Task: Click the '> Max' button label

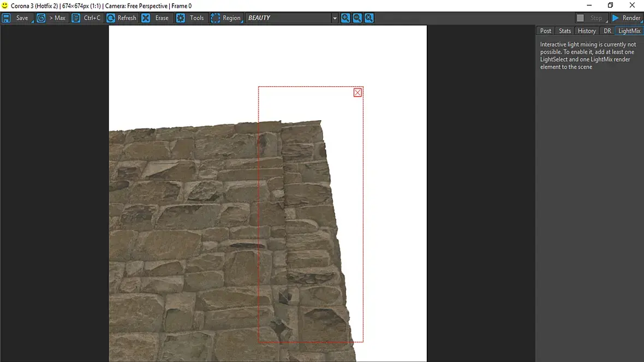Action: (x=57, y=18)
